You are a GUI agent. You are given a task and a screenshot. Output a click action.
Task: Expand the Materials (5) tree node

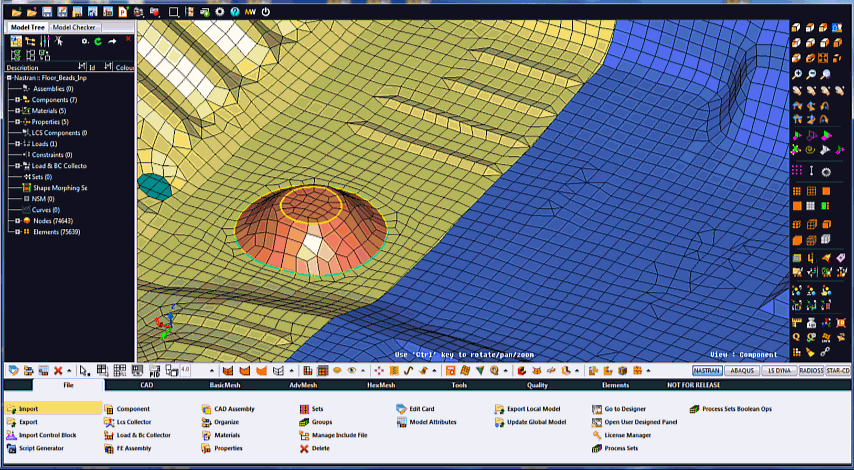click(18, 111)
